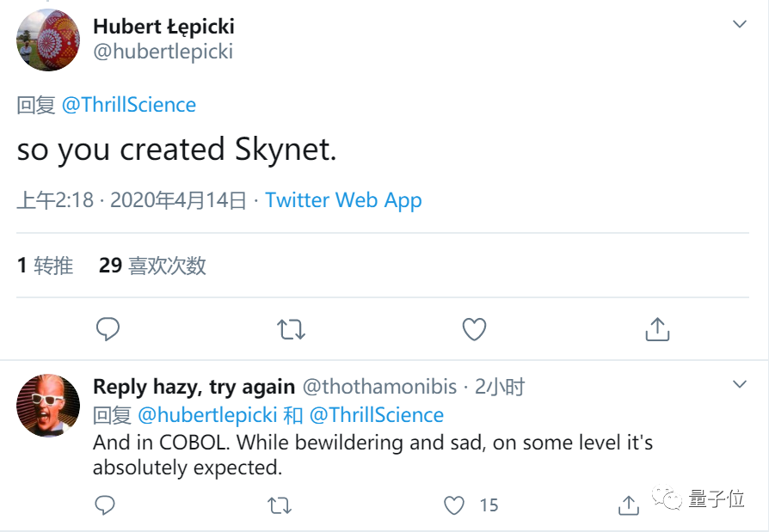Open Hubert Łępicki's profile picture

point(48,40)
